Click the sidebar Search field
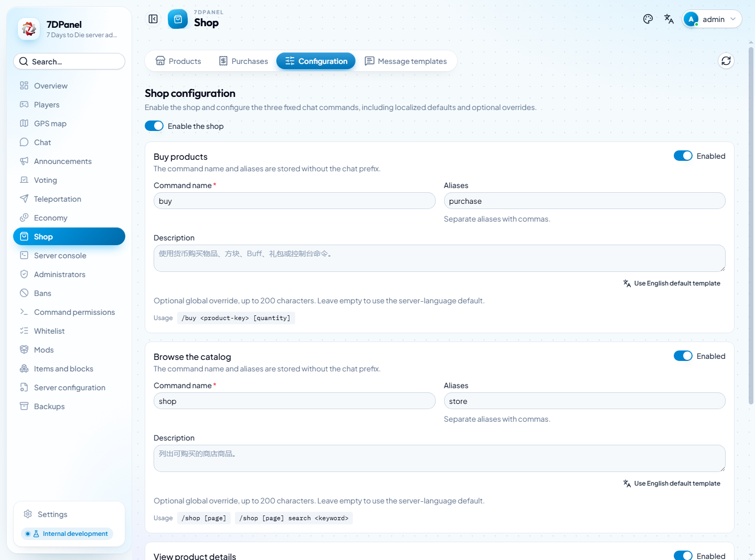The height and width of the screenshot is (560, 755). pyautogui.click(x=69, y=61)
